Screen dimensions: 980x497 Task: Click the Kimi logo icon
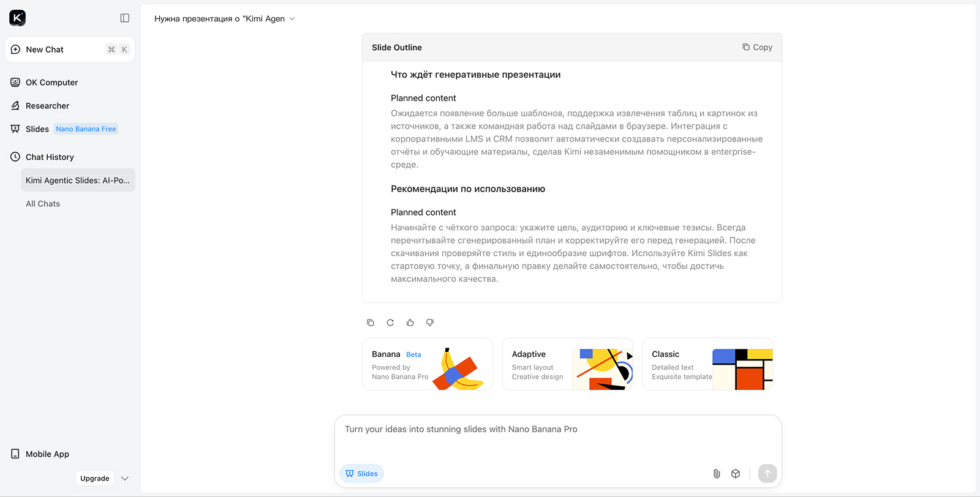click(x=17, y=18)
